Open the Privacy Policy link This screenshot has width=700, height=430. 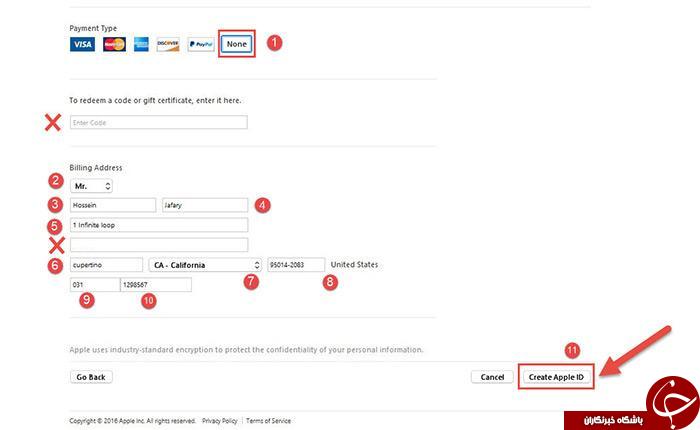point(220,421)
